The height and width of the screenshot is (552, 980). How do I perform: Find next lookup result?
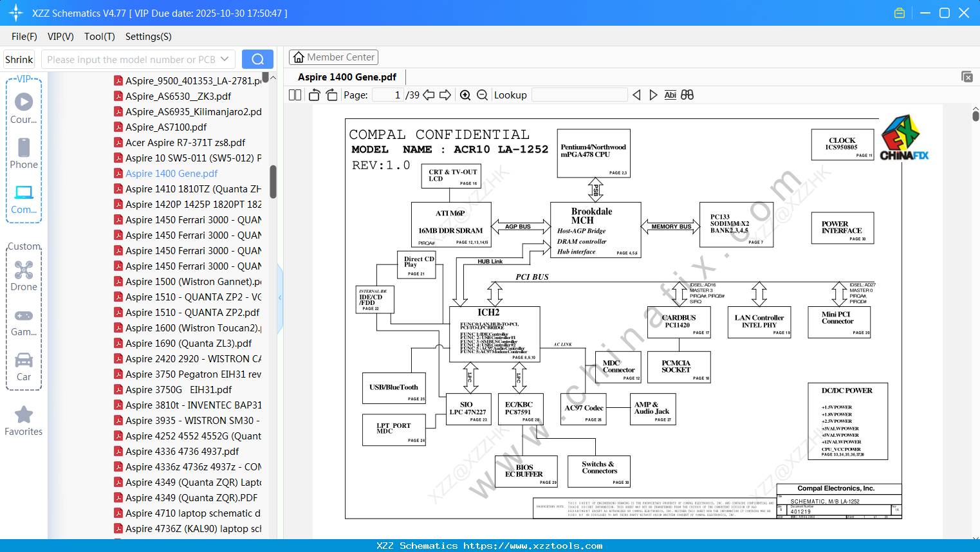[653, 95]
